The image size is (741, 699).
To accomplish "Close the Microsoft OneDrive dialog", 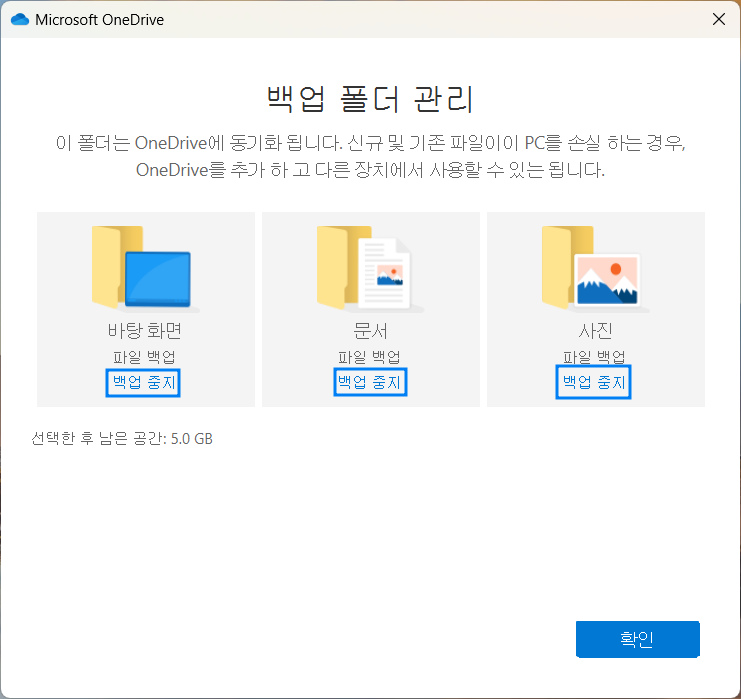I will 719,19.
